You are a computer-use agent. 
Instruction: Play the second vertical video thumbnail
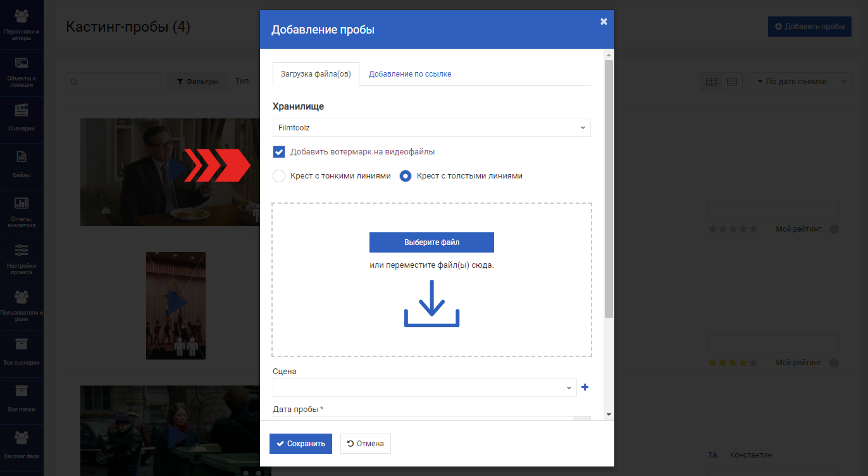176,306
